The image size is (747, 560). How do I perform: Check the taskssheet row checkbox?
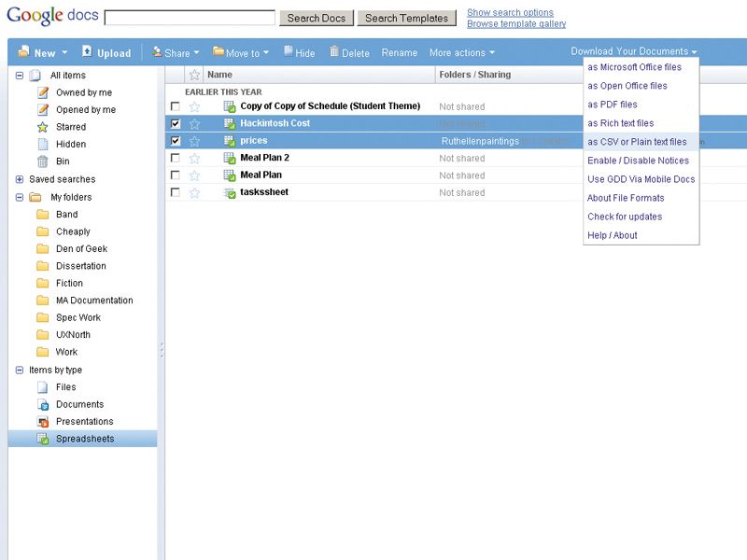[x=176, y=192]
